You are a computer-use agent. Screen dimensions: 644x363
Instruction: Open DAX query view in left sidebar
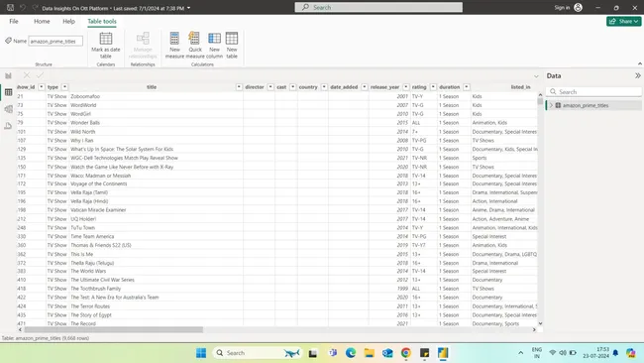click(x=8, y=126)
